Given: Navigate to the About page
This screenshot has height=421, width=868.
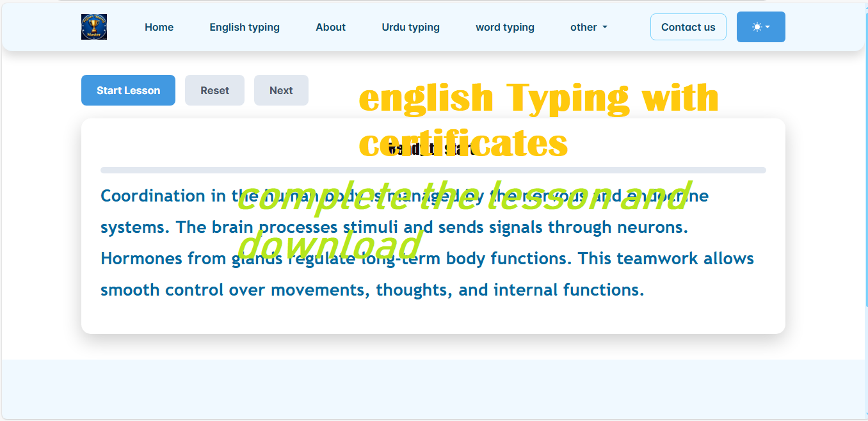Looking at the screenshot, I should click(330, 27).
